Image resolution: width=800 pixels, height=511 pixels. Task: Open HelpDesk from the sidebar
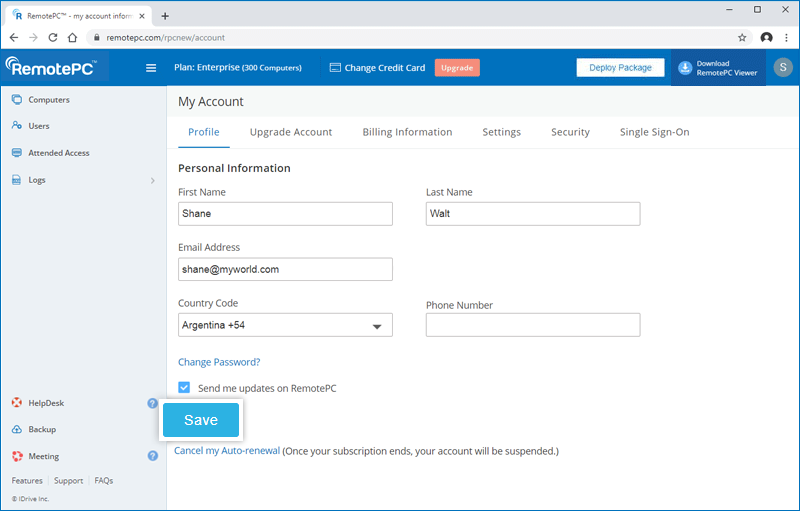(x=38, y=403)
